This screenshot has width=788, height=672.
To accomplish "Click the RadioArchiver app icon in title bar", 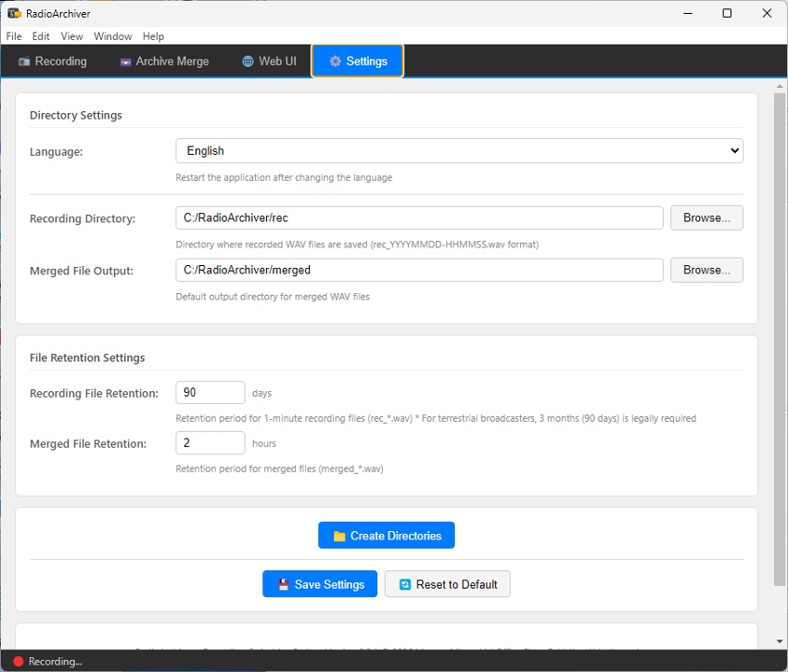I will tap(14, 14).
